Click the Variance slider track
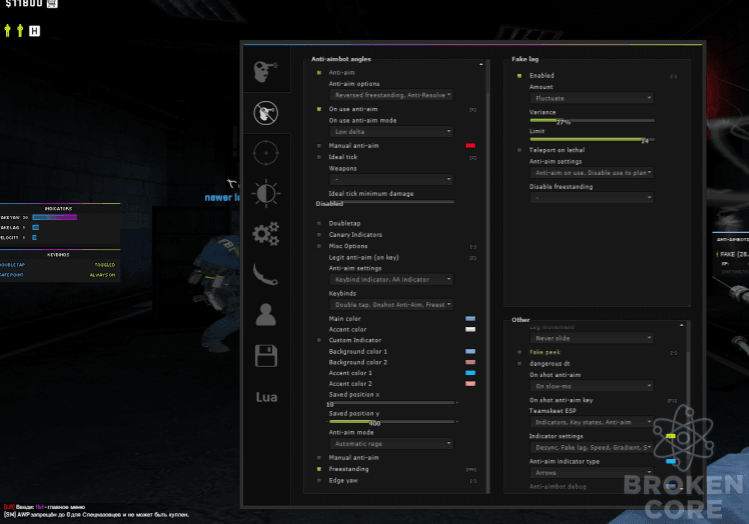Image resolution: width=749 pixels, height=524 pixels. click(592, 120)
